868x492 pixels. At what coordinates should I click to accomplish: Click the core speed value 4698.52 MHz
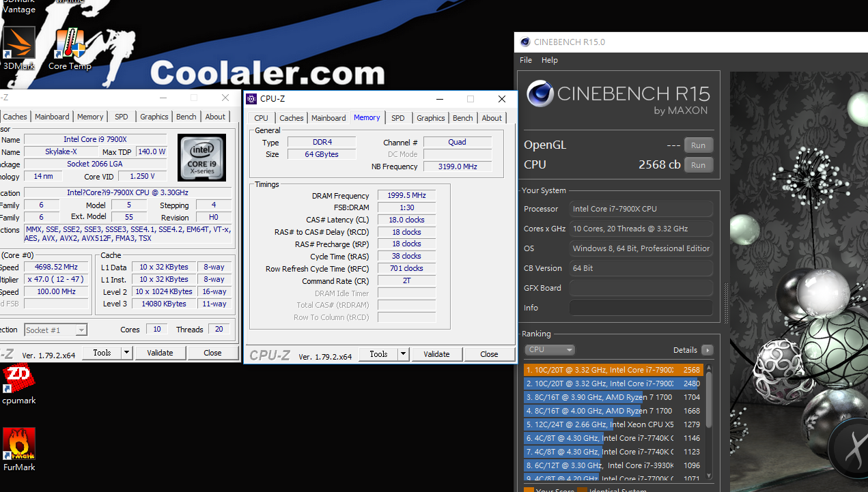coord(57,267)
